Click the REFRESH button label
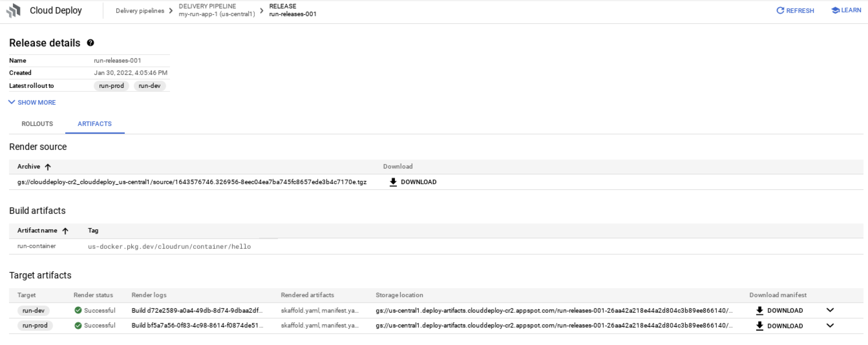This screenshot has height=345, width=868. [800, 11]
